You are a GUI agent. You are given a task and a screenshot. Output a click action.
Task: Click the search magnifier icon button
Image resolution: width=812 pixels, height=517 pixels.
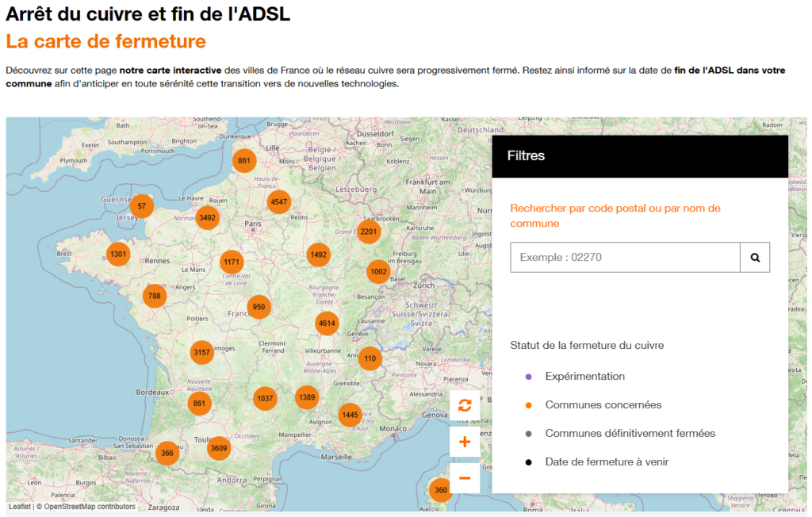pos(755,258)
